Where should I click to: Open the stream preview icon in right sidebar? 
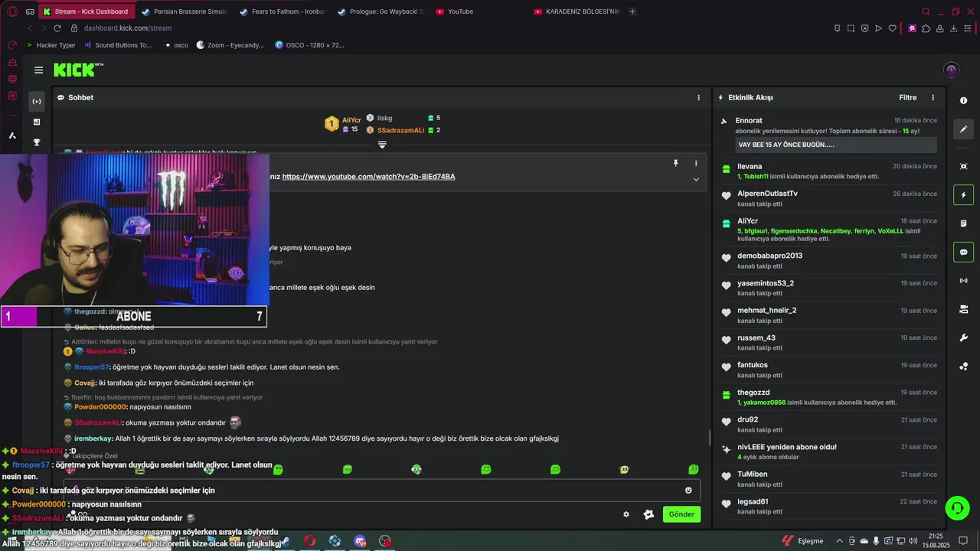point(963,166)
